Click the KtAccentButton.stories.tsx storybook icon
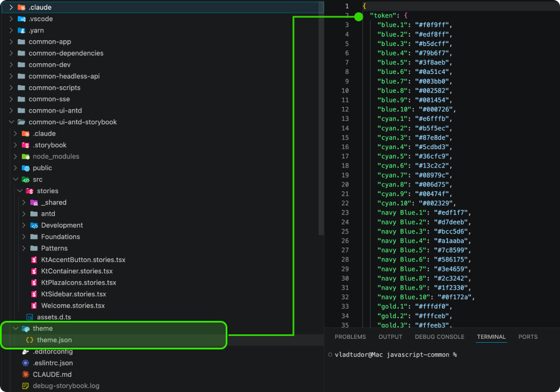Screen dimensions: 560x392 pyautogui.click(x=34, y=260)
